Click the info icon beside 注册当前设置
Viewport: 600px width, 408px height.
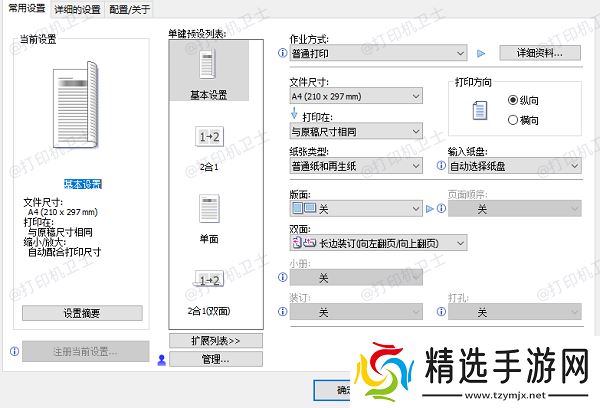tap(14, 351)
